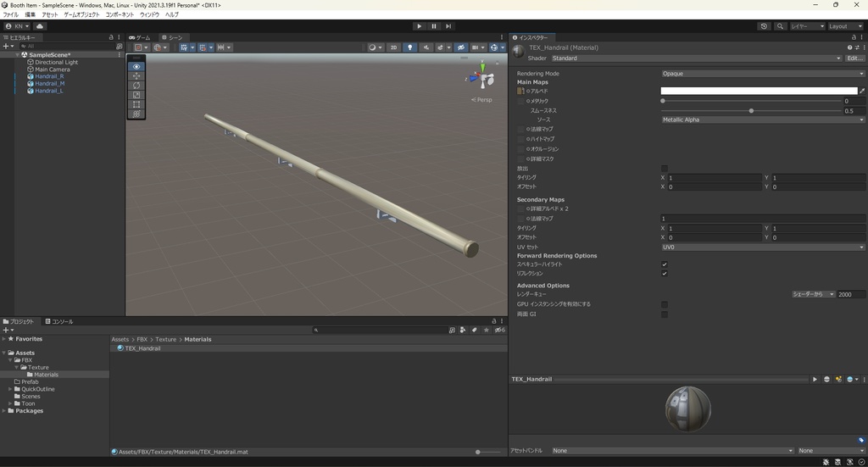Select the Scale tool in scene overlay
The height and width of the screenshot is (467, 868).
click(x=136, y=95)
